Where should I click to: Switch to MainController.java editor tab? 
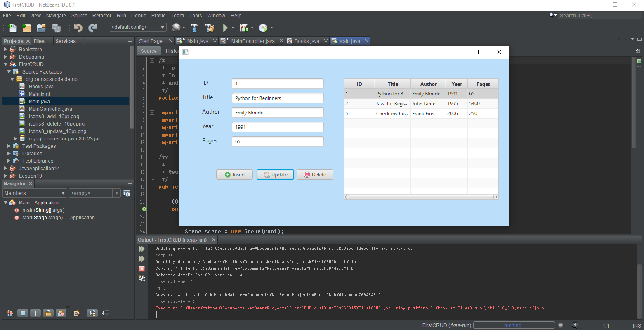click(252, 41)
